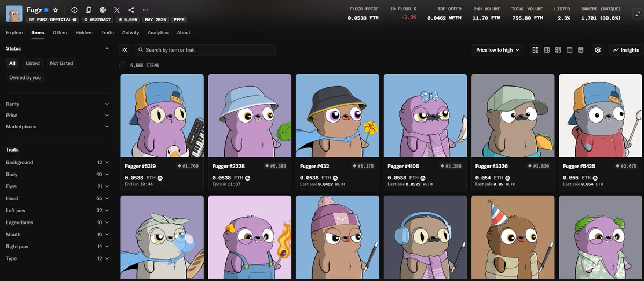Expand the Eyes trait filter
Image resolution: width=644 pixels, height=281 pixels.
[57, 186]
